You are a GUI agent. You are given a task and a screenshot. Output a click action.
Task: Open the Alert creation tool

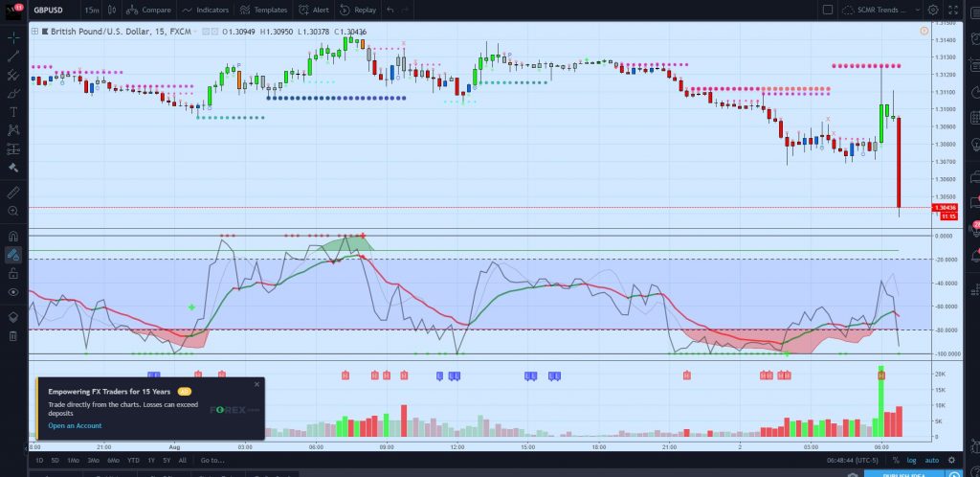point(317,10)
